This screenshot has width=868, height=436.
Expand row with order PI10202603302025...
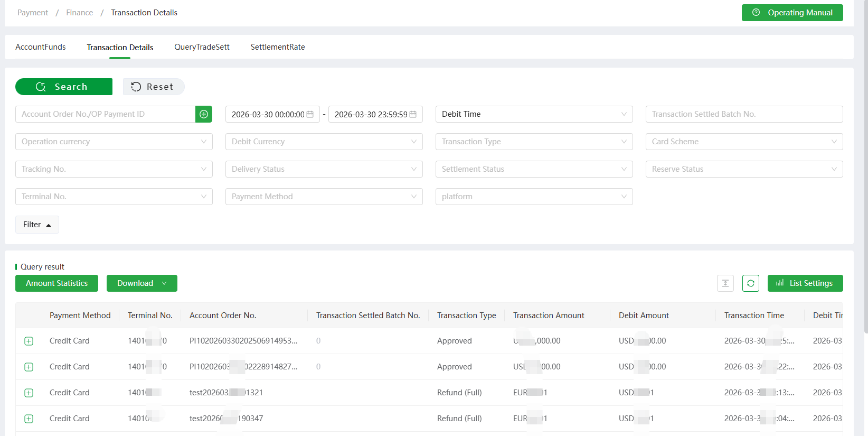(x=29, y=341)
